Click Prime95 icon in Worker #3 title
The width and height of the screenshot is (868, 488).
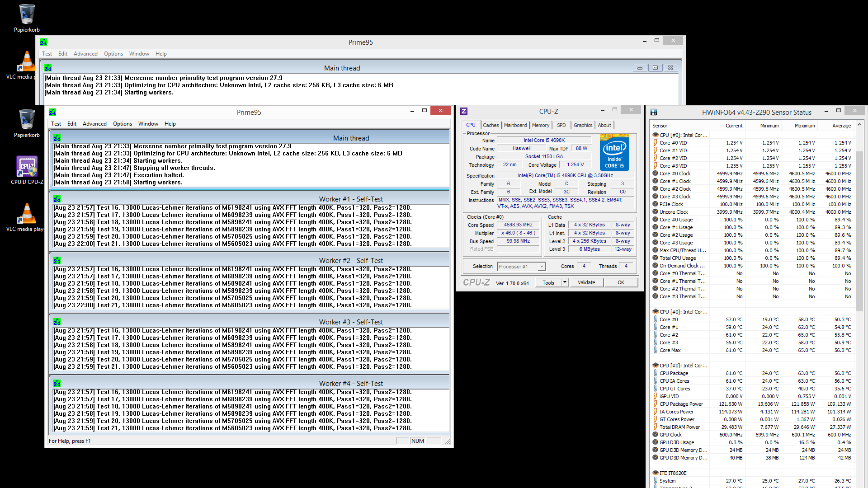click(x=57, y=322)
